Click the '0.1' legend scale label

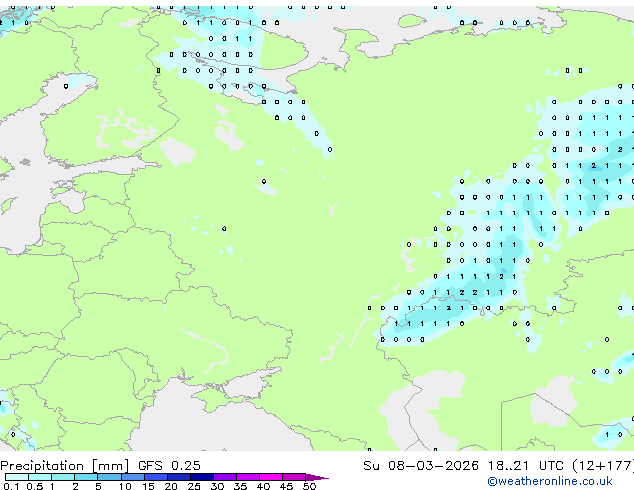click(x=11, y=486)
